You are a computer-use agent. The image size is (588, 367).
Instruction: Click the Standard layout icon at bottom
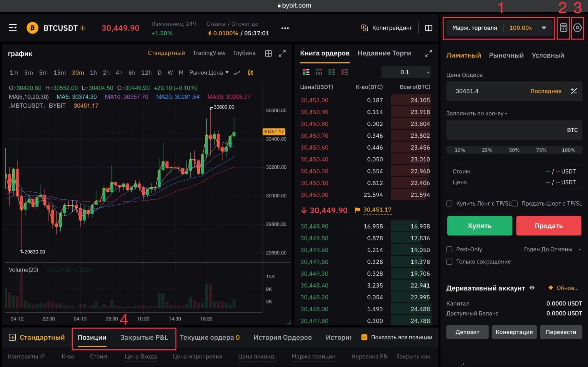coord(12,337)
